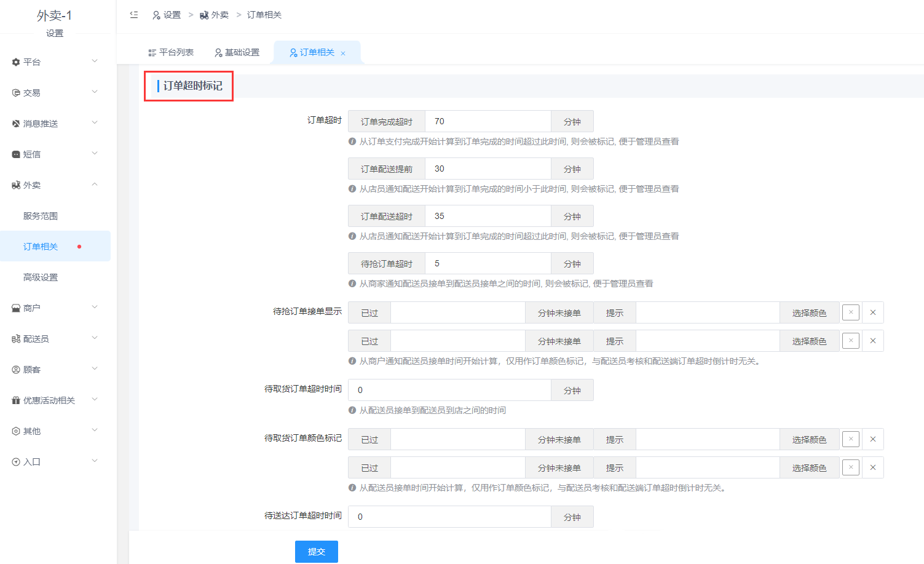Image resolution: width=924 pixels, height=564 pixels.
Task: Click the 交易 icon in sidebar
Action: pyautogui.click(x=16, y=93)
